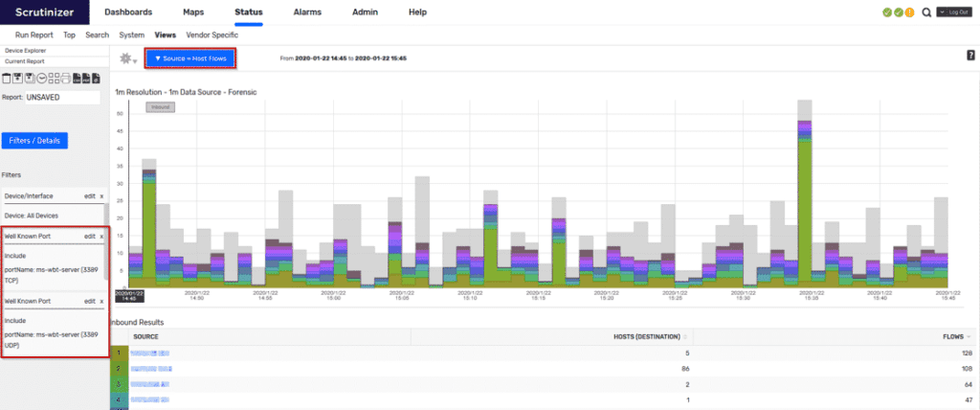Open the Alarms menu
The height and width of the screenshot is (410, 980).
[307, 11]
